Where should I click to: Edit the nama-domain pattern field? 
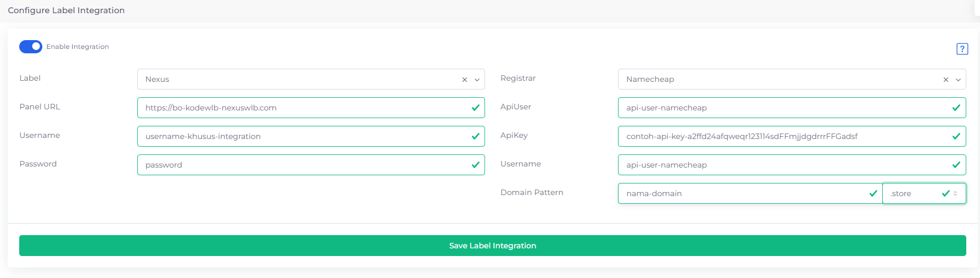742,193
